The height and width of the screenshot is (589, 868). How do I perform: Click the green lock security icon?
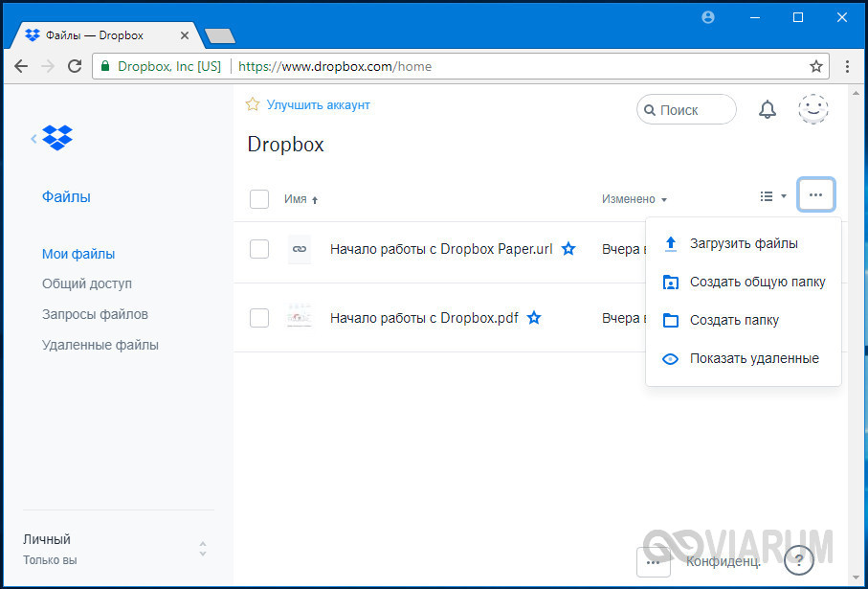(x=104, y=66)
